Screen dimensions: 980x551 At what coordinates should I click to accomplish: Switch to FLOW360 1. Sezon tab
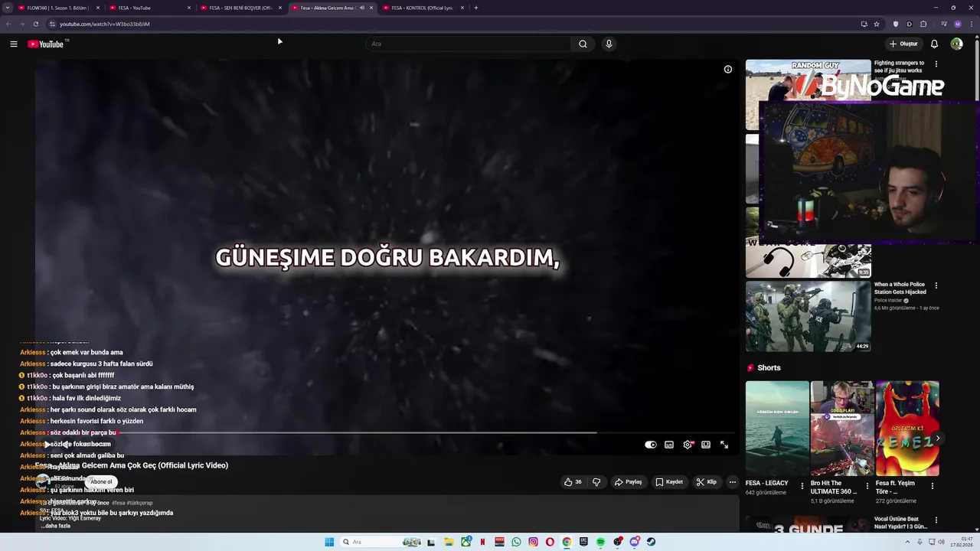click(x=57, y=8)
